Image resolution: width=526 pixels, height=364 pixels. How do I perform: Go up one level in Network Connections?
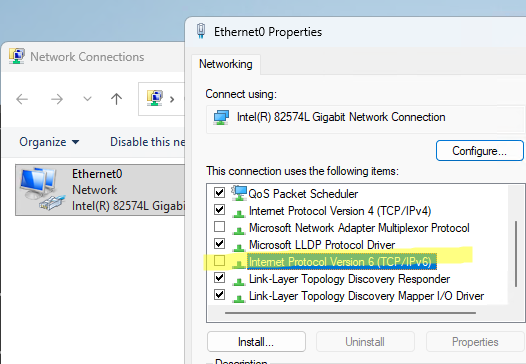coord(116,99)
